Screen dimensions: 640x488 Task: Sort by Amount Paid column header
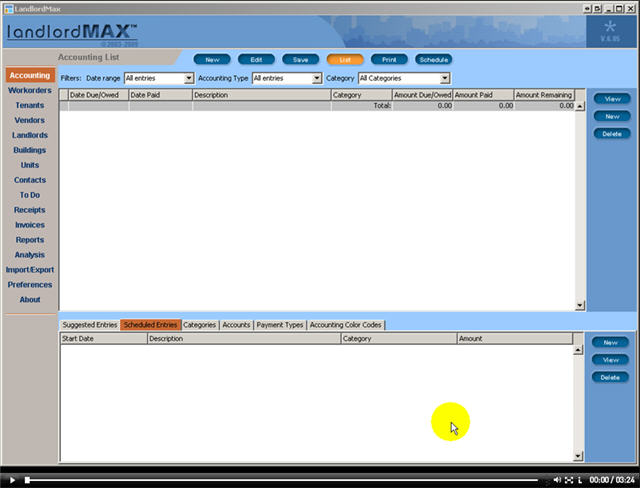click(x=483, y=95)
